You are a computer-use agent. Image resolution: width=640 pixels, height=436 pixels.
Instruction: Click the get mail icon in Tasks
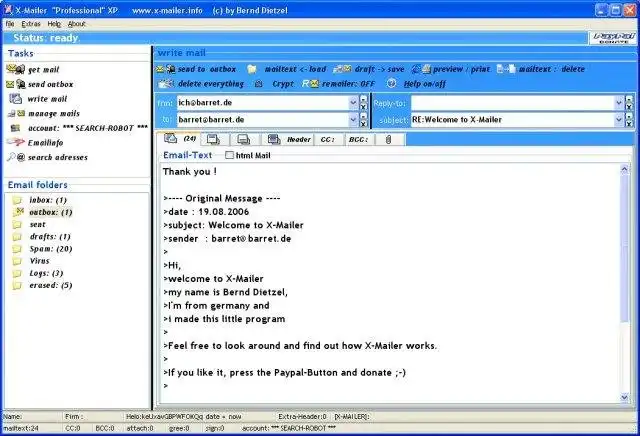click(x=16, y=69)
